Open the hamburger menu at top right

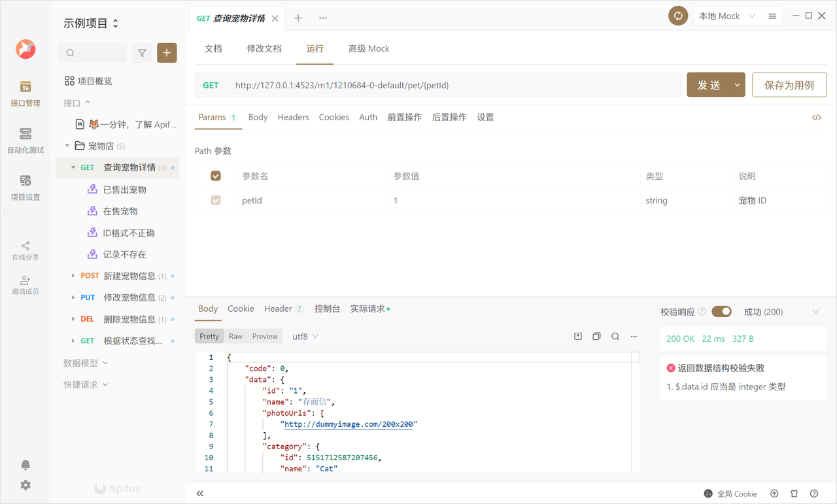point(772,16)
